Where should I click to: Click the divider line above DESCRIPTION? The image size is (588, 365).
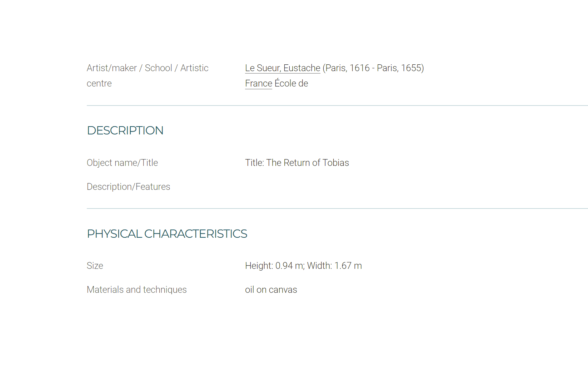337,105
